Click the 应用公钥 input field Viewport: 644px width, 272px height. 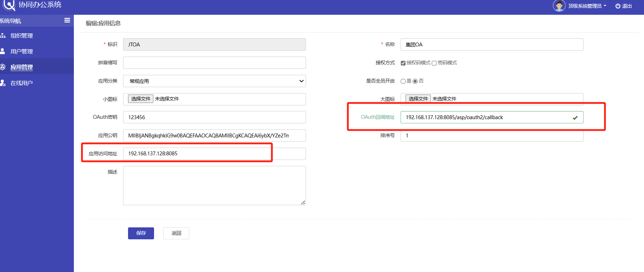(215, 135)
